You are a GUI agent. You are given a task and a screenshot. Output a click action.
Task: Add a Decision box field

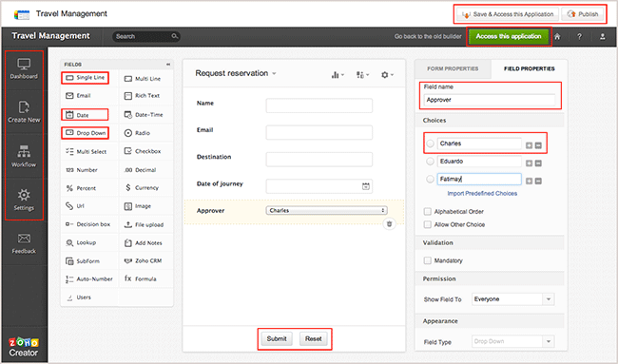87,224
